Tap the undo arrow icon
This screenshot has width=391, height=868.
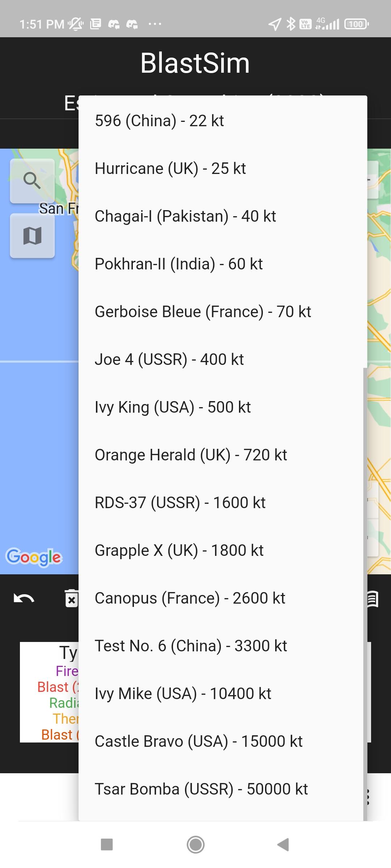coord(24,599)
